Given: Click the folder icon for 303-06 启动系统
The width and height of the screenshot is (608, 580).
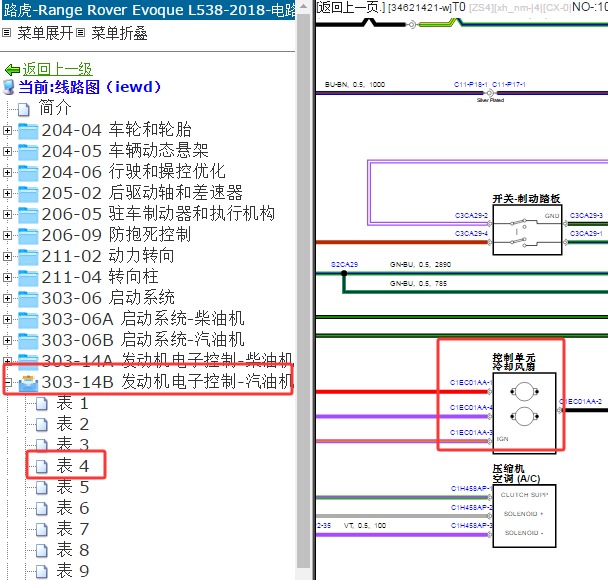Looking at the screenshot, I should tap(28, 299).
